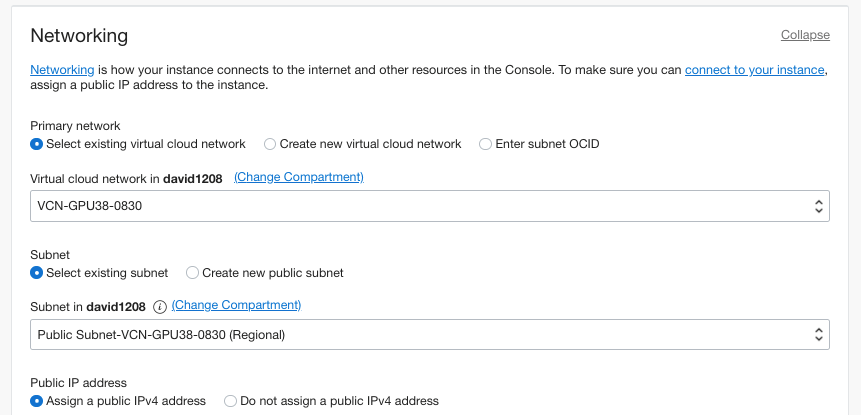Screen dimensions: 861x415
Task: Select Do not assign a public IPv4 address
Action: click(x=231, y=401)
